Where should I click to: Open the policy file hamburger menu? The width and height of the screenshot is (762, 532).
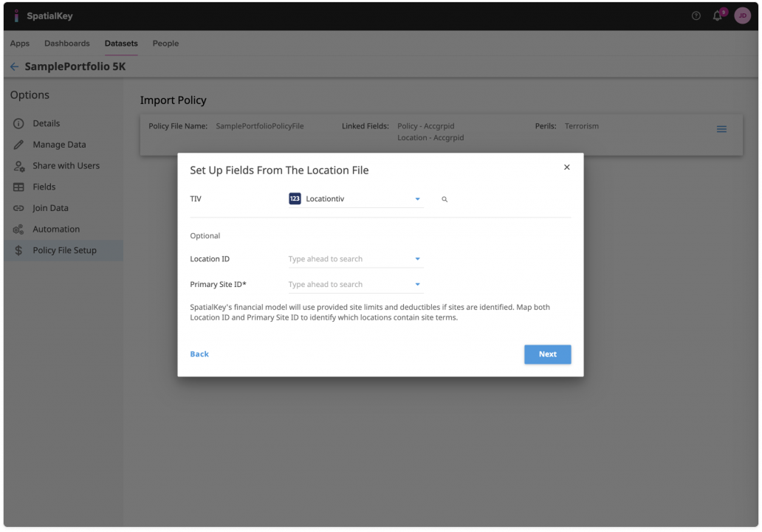click(721, 129)
